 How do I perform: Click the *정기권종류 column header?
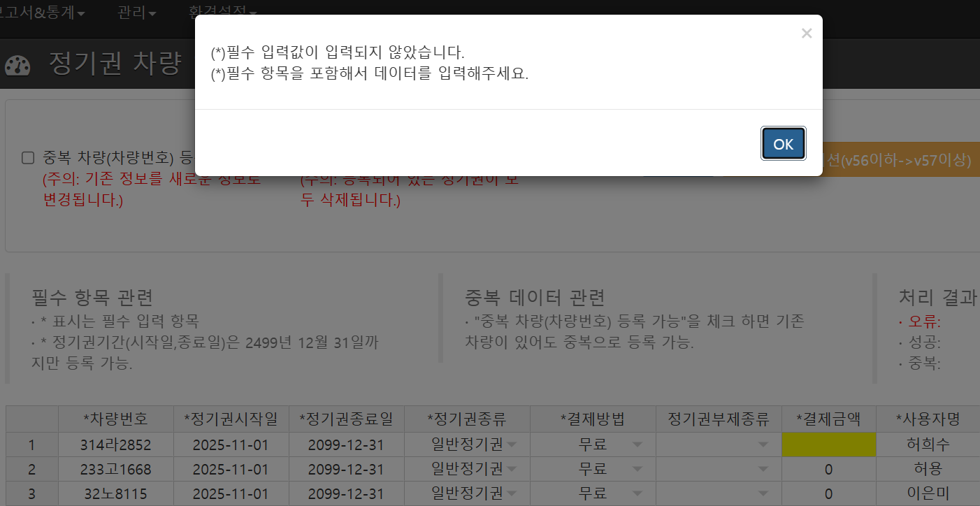pos(467,419)
